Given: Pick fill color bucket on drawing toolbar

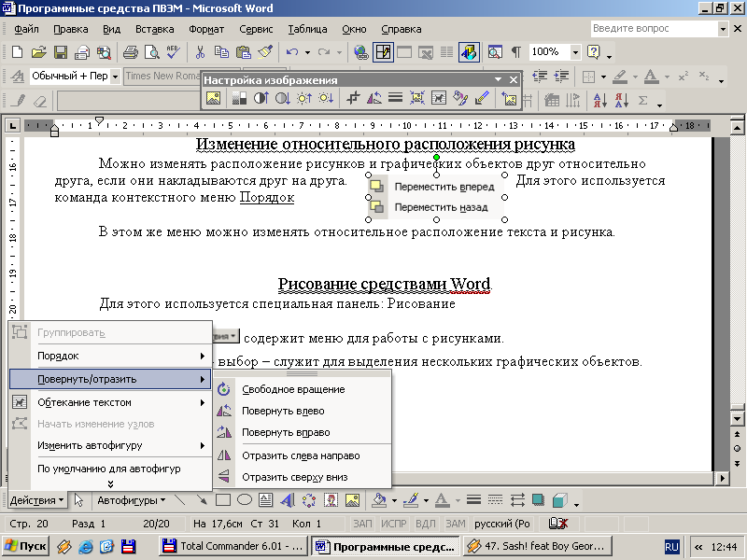Looking at the screenshot, I should [380, 500].
